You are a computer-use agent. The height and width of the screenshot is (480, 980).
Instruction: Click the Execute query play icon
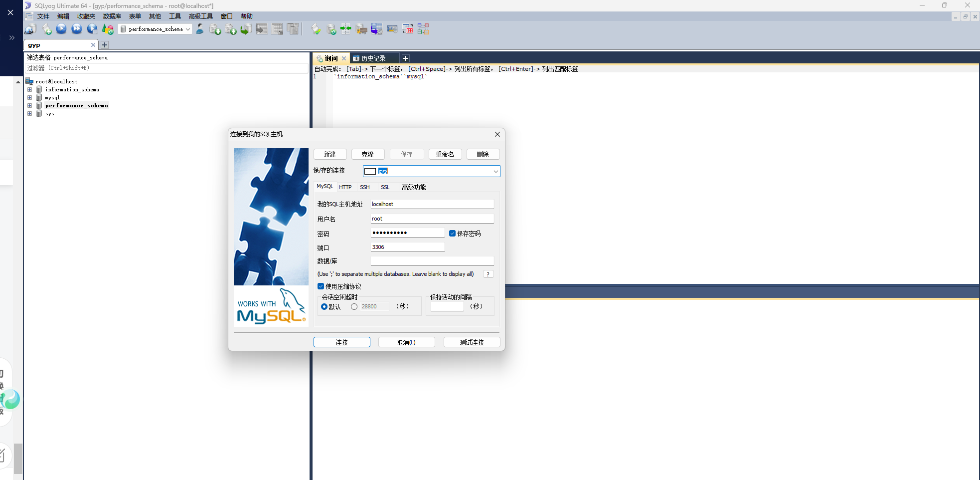[61, 29]
